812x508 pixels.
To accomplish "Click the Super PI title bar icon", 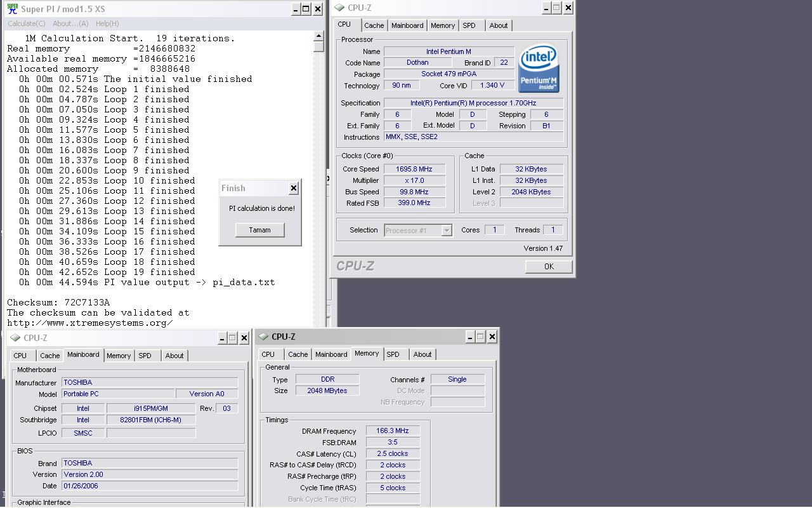I will click(12, 9).
